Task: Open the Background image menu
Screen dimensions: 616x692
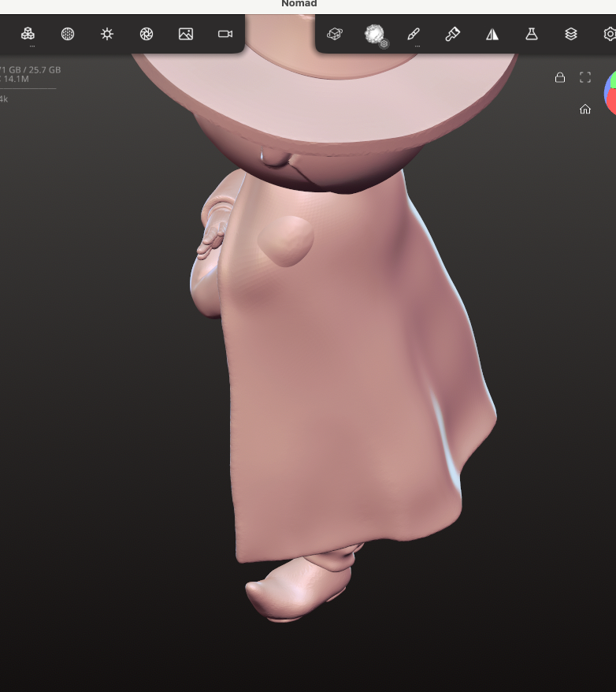Action: click(186, 34)
